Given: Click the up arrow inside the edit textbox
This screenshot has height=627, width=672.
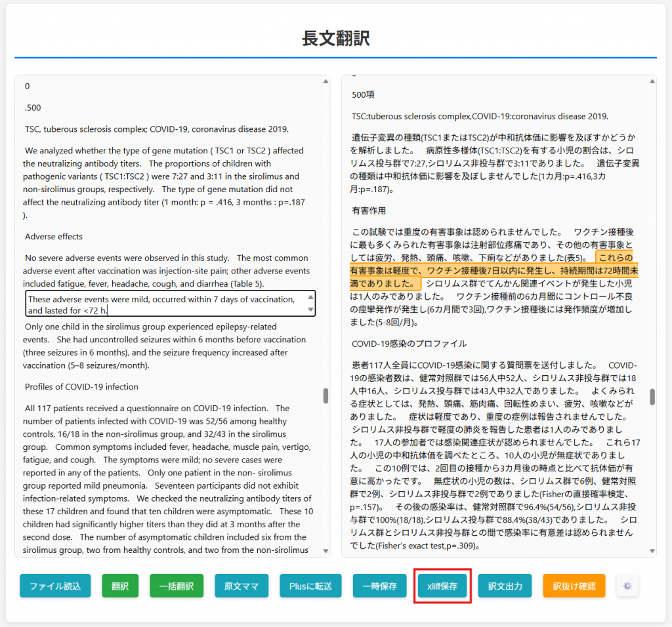Looking at the screenshot, I should tap(310, 298).
